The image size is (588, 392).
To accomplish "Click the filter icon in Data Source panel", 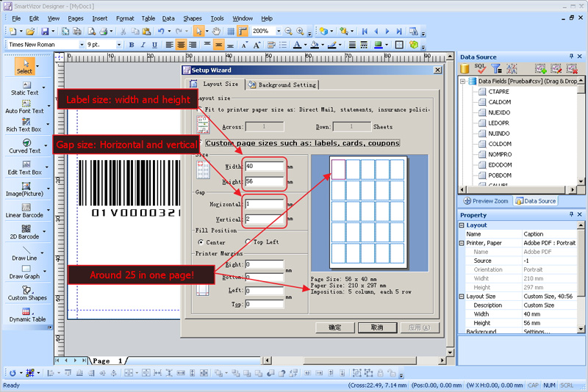I will tap(496, 68).
